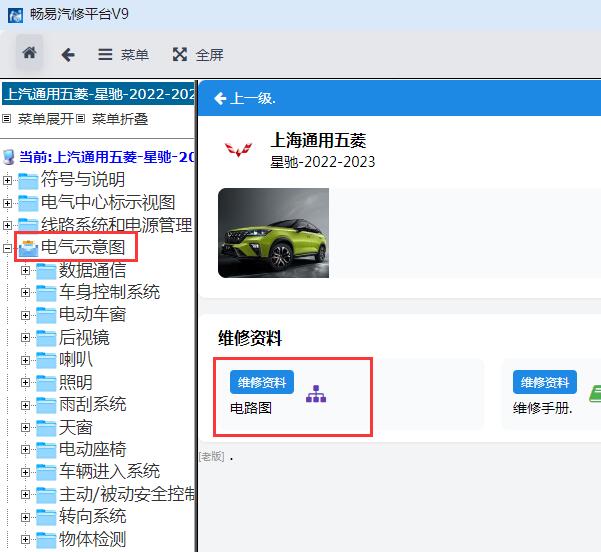Viewport: 601px width, 552px height.
Task: Click the 后视镜 folder icon
Action: (46, 338)
